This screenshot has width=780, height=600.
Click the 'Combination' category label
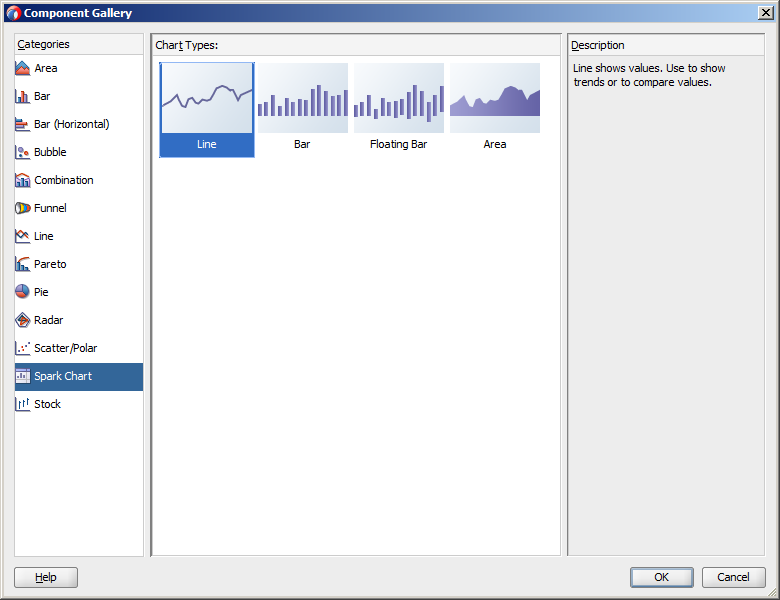(x=64, y=180)
